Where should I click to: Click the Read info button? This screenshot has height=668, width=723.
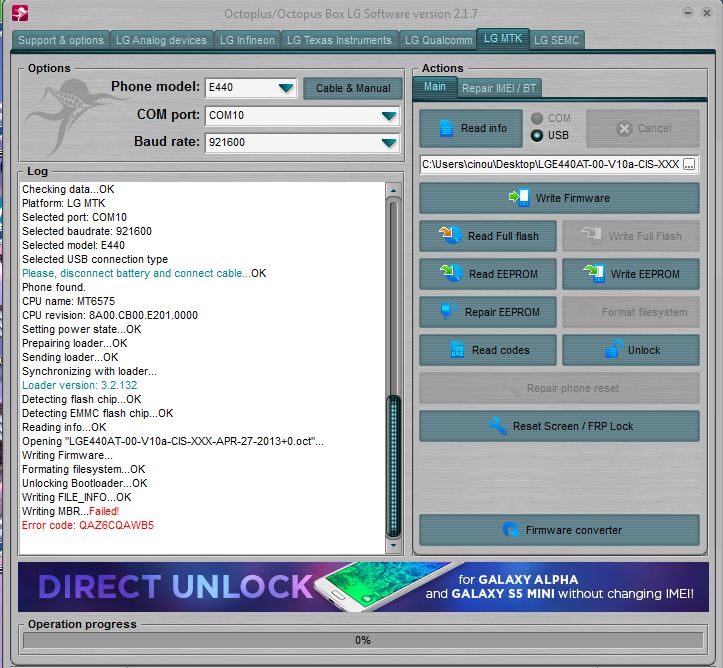click(x=471, y=128)
